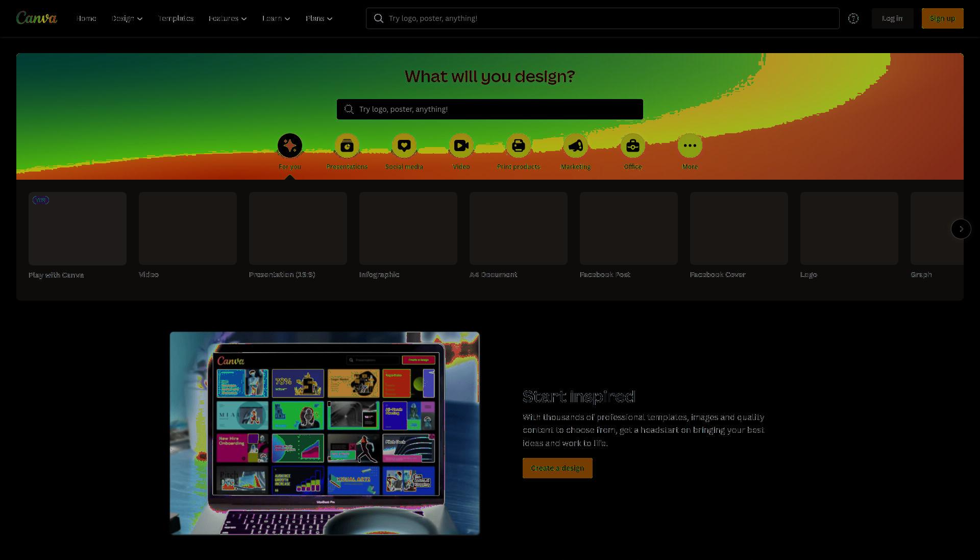
Task: Click the Office label text
Action: click(633, 167)
